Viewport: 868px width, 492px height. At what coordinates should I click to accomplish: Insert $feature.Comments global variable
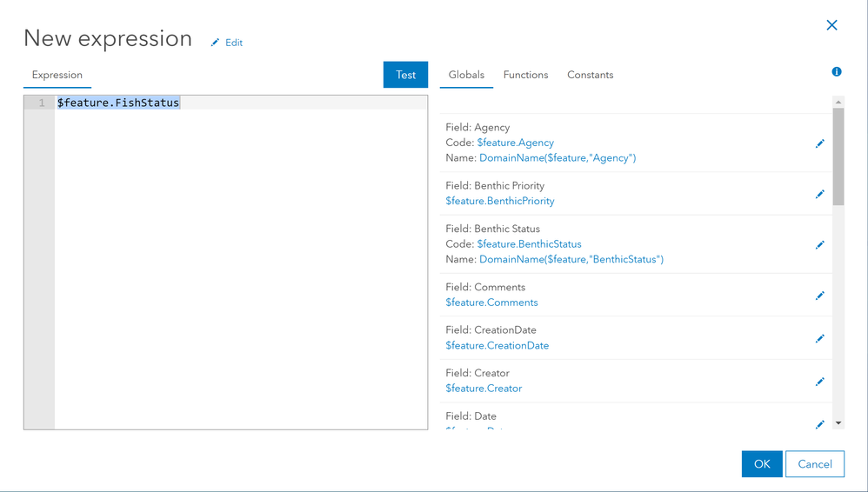click(x=491, y=303)
